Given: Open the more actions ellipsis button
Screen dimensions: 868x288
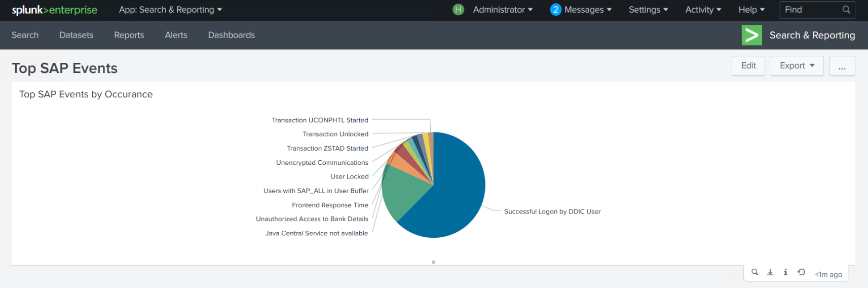Looking at the screenshot, I should [842, 66].
